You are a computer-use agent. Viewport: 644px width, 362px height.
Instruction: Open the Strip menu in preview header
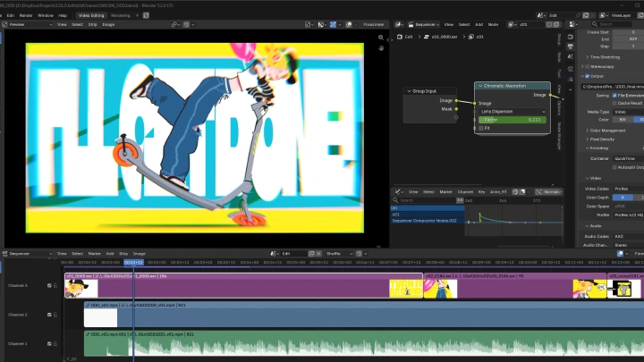pyautogui.click(x=93, y=25)
